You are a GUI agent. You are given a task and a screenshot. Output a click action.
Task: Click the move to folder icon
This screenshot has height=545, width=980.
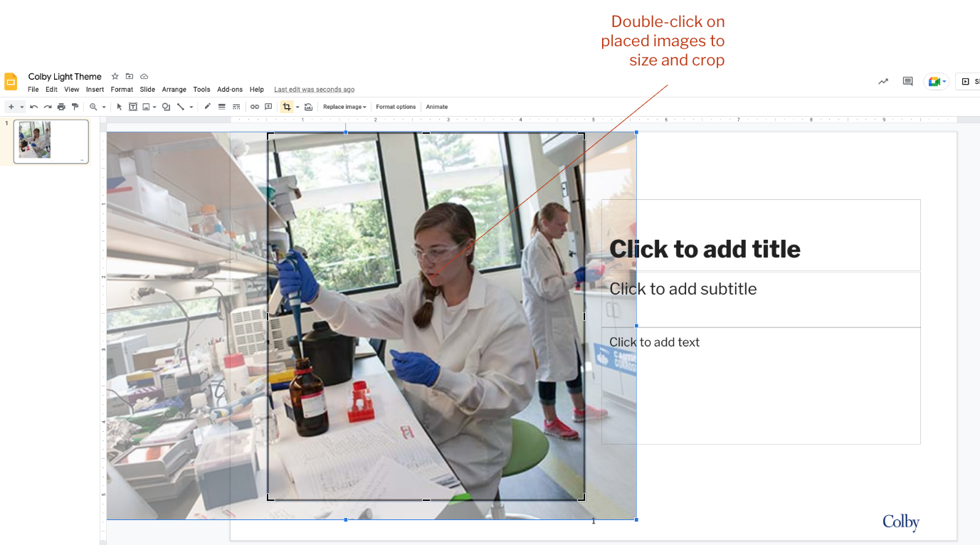pyautogui.click(x=130, y=76)
